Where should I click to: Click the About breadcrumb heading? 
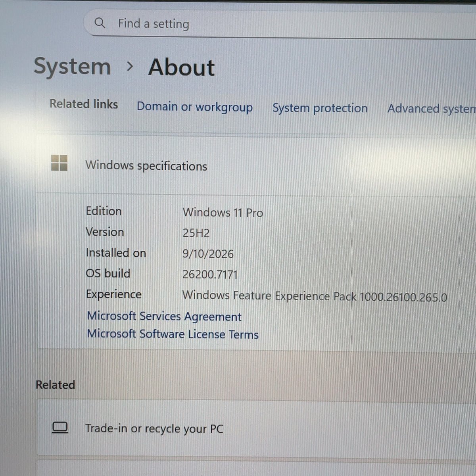click(x=181, y=67)
